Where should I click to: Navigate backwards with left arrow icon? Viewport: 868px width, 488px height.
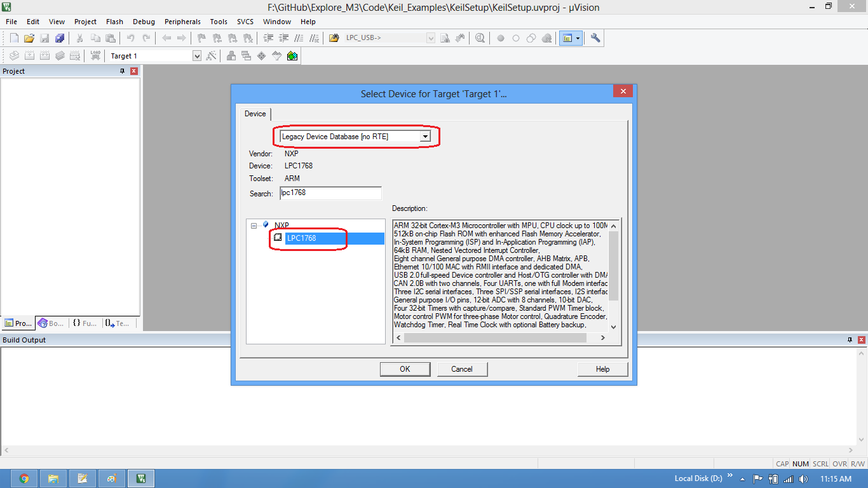(x=166, y=38)
